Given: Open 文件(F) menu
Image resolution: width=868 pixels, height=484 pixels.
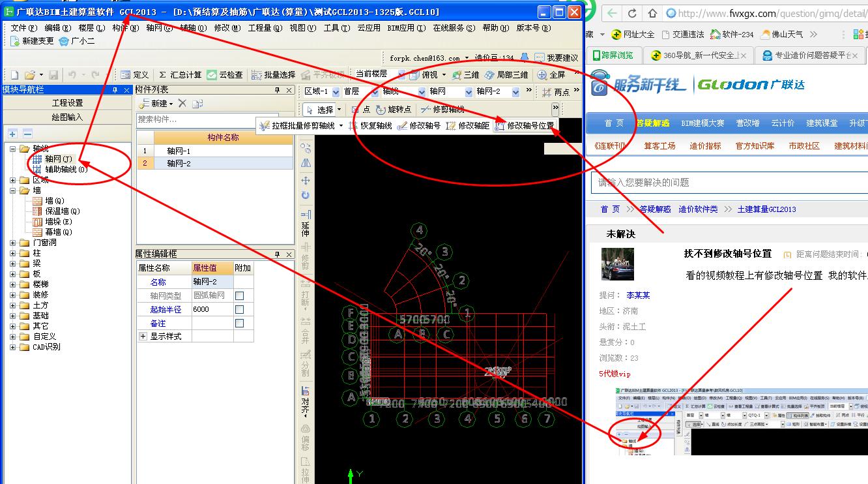Looking at the screenshot, I should [x=23, y=28].
